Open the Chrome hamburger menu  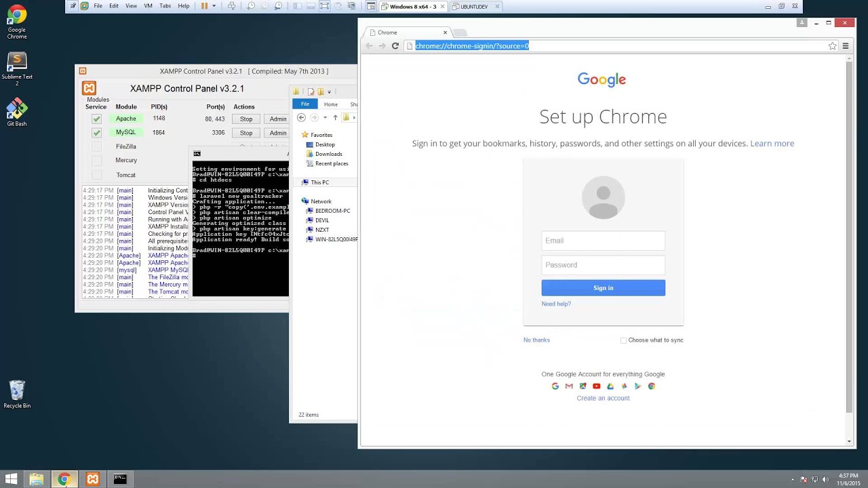(846, 46)
